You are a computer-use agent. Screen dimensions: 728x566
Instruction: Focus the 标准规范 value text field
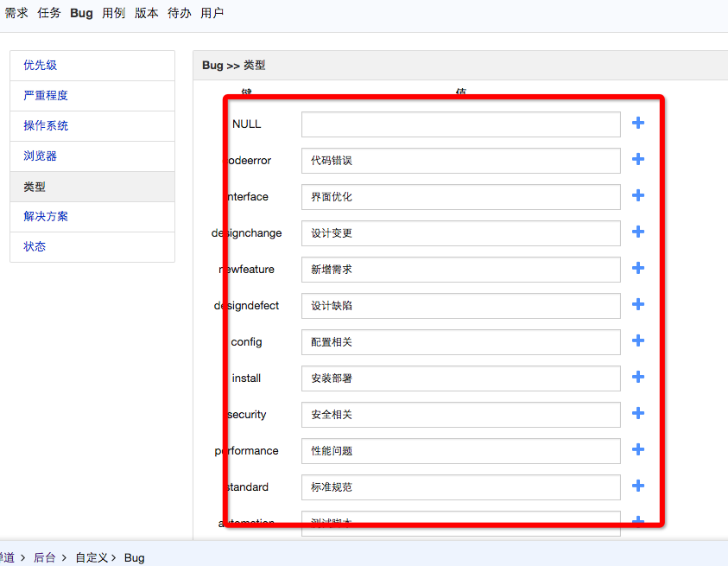point(460,487)
